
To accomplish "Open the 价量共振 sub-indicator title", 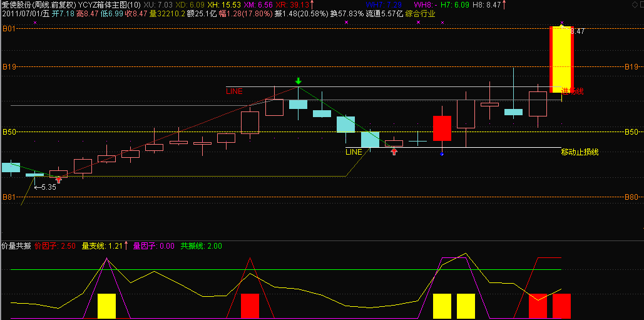I will tap(16, 245).
